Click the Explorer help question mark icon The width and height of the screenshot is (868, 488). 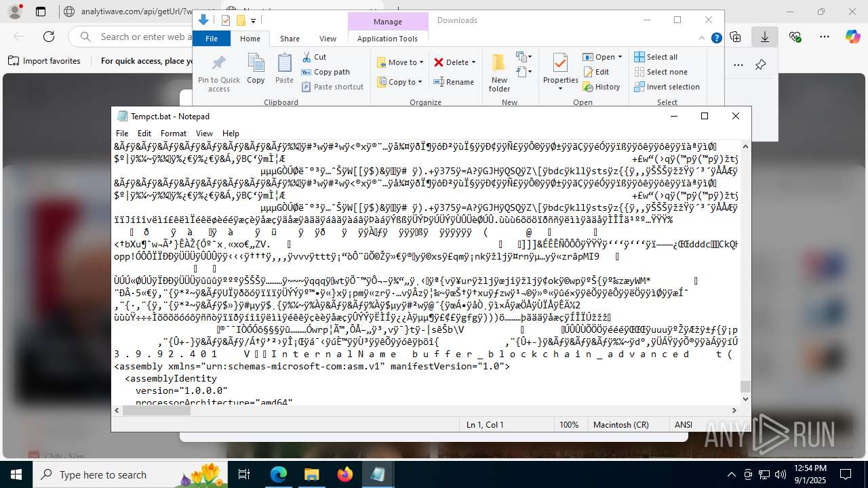pyautogui.click(x=716, y=38)
